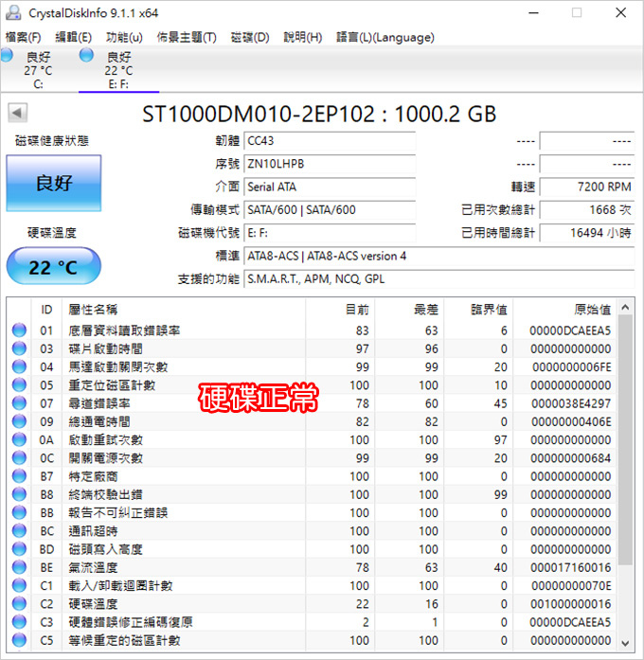Click the C: drive health status orb
Screen dimensions: 644x660
pos(7,55)
